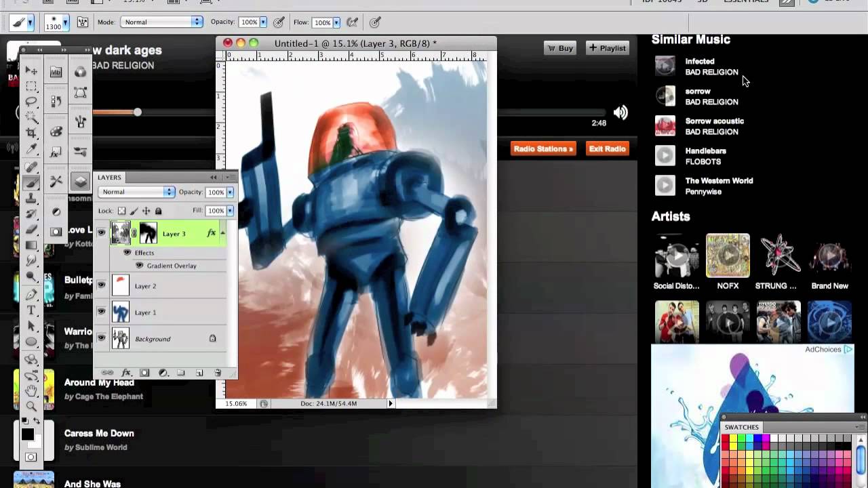Select the Quick Selection tool
The width and height of the screenshot is (868, 488).
(31, 117)
